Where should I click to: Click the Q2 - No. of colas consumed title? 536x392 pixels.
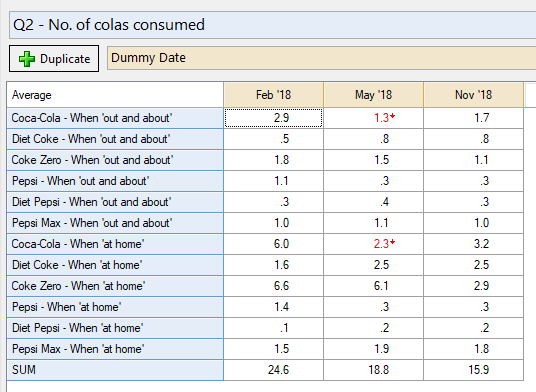(x=109, y=25)
